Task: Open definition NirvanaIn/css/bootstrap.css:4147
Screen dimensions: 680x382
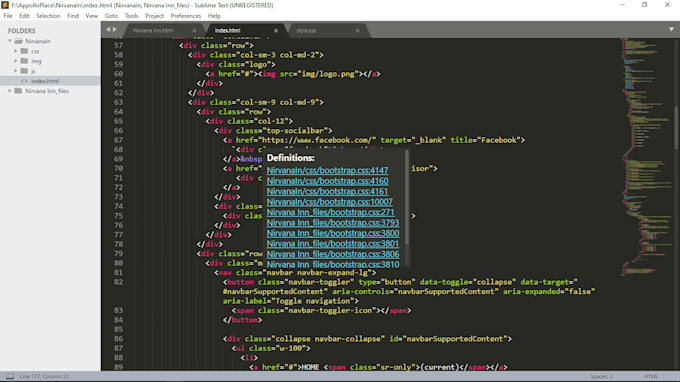Action: [x=327, y=170]
